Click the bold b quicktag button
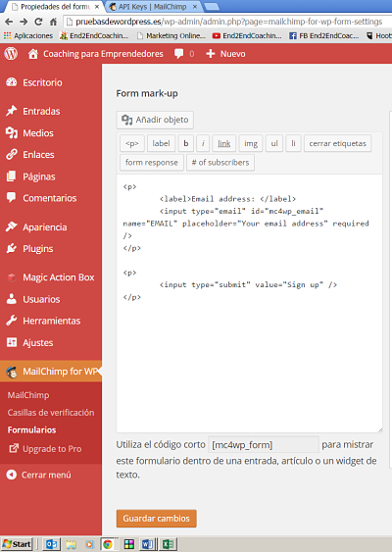The height and width of the screenshot is (552, 392). 186,143
